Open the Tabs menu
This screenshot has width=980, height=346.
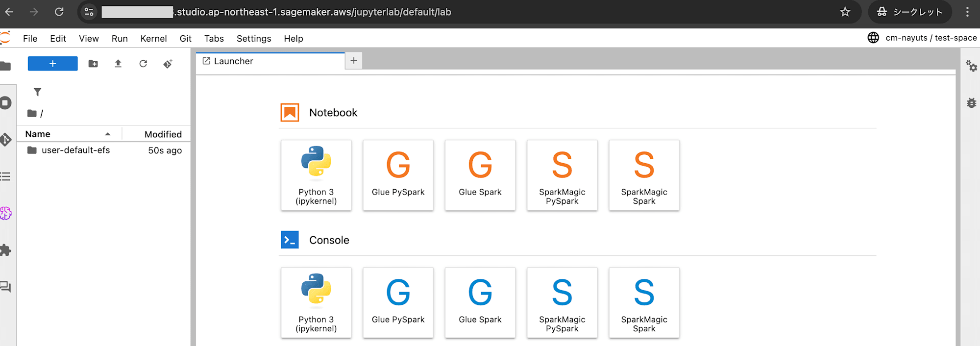tap(214, 38)
